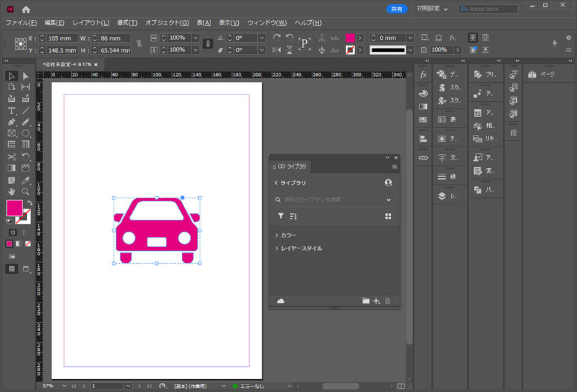Select the Polygon tool
This screenshot has height=392, width=577.
25,133
